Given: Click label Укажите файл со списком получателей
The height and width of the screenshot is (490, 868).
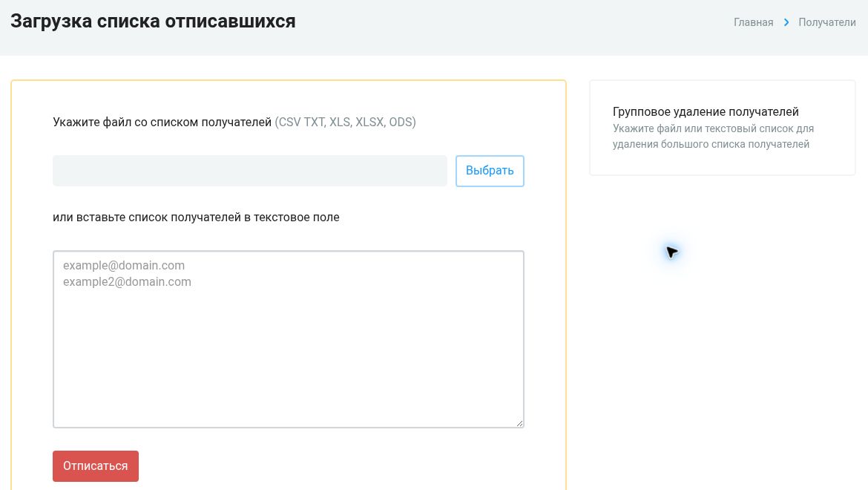Looking at the screenshot, I should pyautogui.click(x=162, y=122).
